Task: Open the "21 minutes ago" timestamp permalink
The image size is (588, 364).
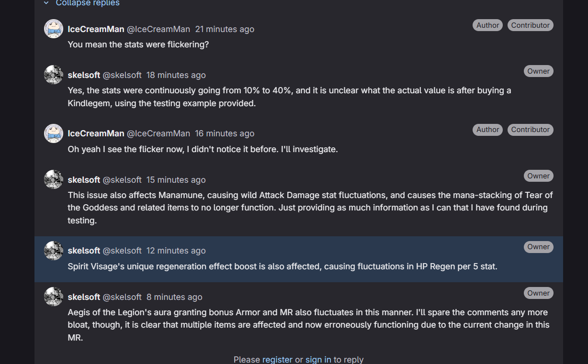Action: click(x=225, y=29)
